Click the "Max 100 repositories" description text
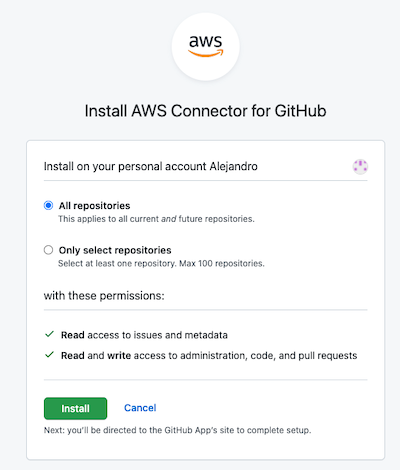The width and height of the screenshot is (400, 470). pyautogui.click(x=222, y=264)
